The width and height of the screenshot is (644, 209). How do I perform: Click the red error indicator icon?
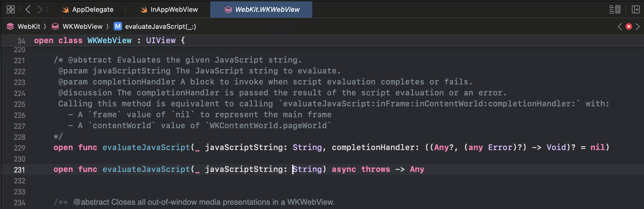point(629,26)
